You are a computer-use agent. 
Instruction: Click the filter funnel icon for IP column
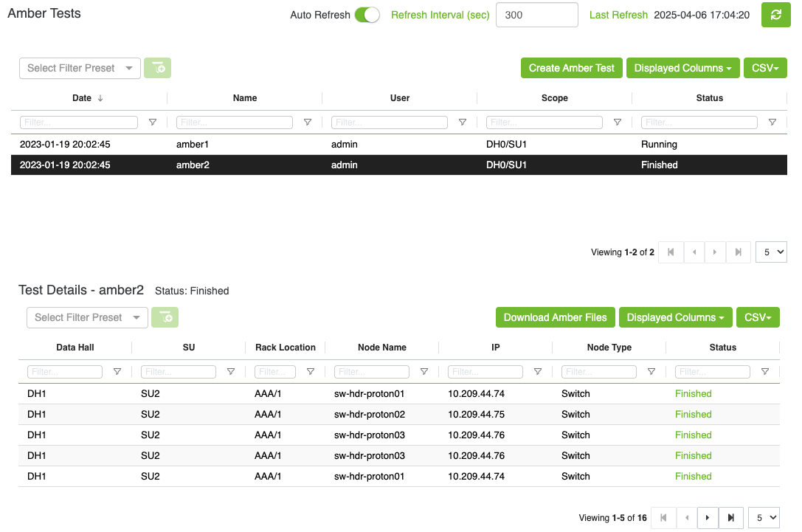(537, 372)
